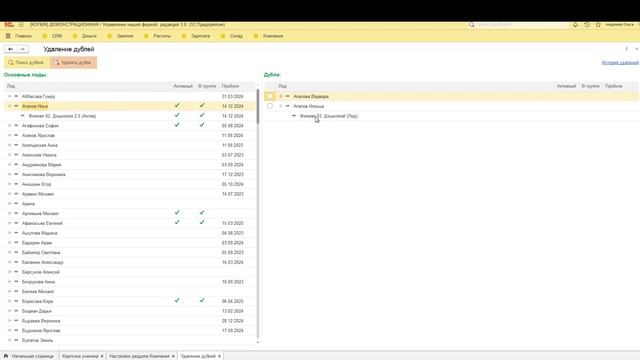Click Активный check mark in Агапов Илья row
Screen dimensions: 640x360
click(177, 105)
